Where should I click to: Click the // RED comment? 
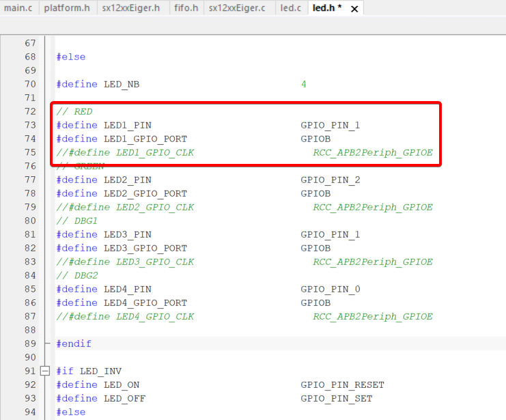tap(74, 111)
